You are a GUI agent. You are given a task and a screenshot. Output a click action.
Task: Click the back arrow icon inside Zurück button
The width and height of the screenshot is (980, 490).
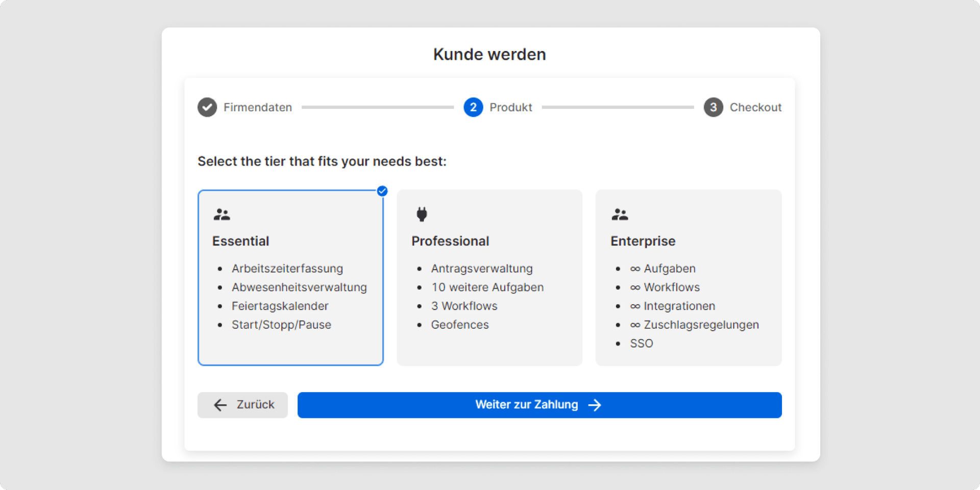click(x=219, y=405)
